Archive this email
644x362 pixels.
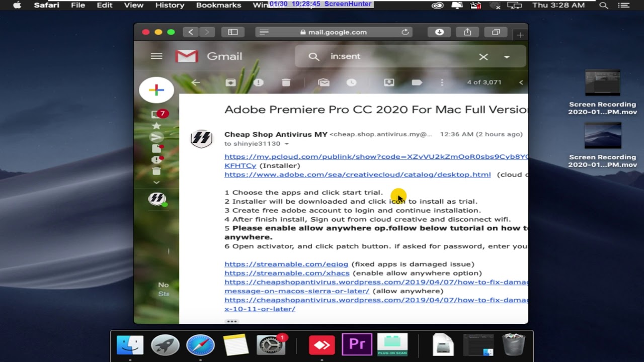(230, 82)
